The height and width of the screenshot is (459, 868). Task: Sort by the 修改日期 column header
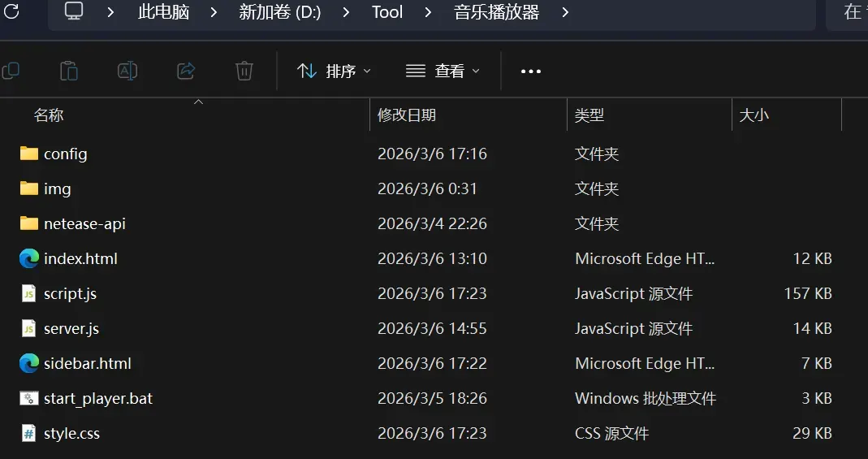[407, 115]
